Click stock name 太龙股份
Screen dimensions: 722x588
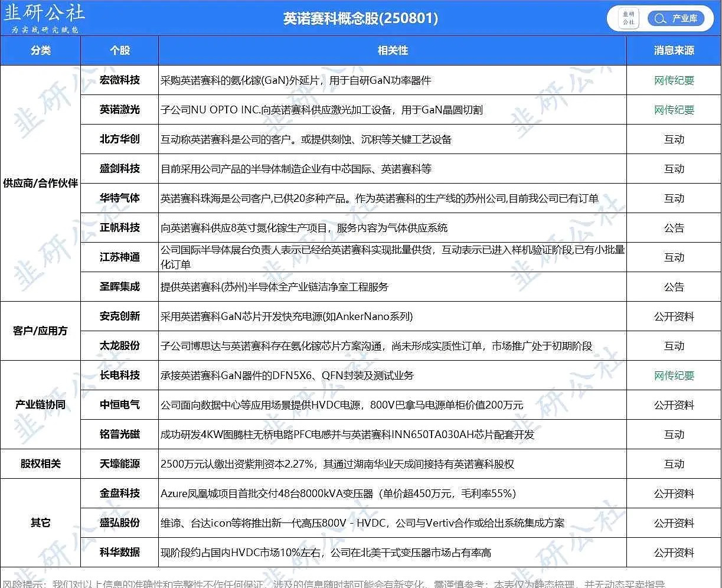pyautogui.click(x=120, y=345)
